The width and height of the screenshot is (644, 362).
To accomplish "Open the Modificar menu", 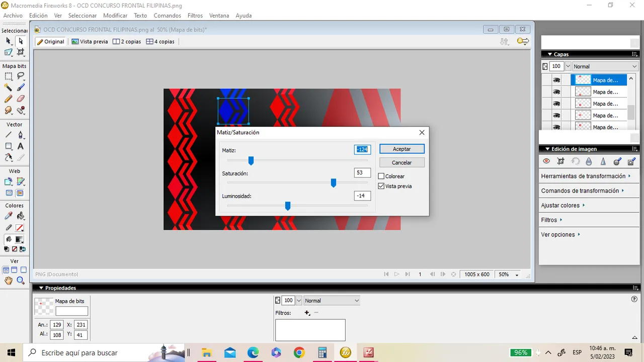I will click(115, 16).
